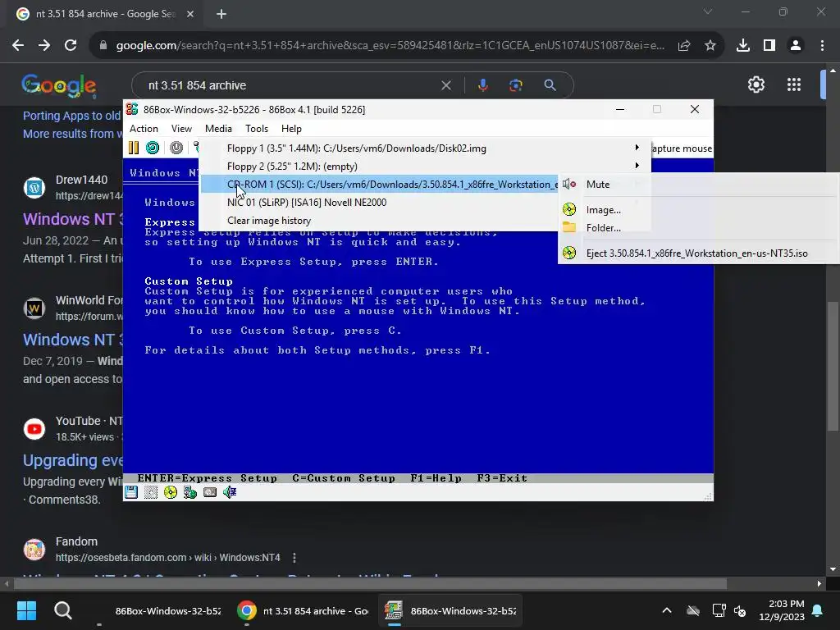Click the Fandom result options dots
The width and height of the screenshot is (840, 630).
click(294, 558)
